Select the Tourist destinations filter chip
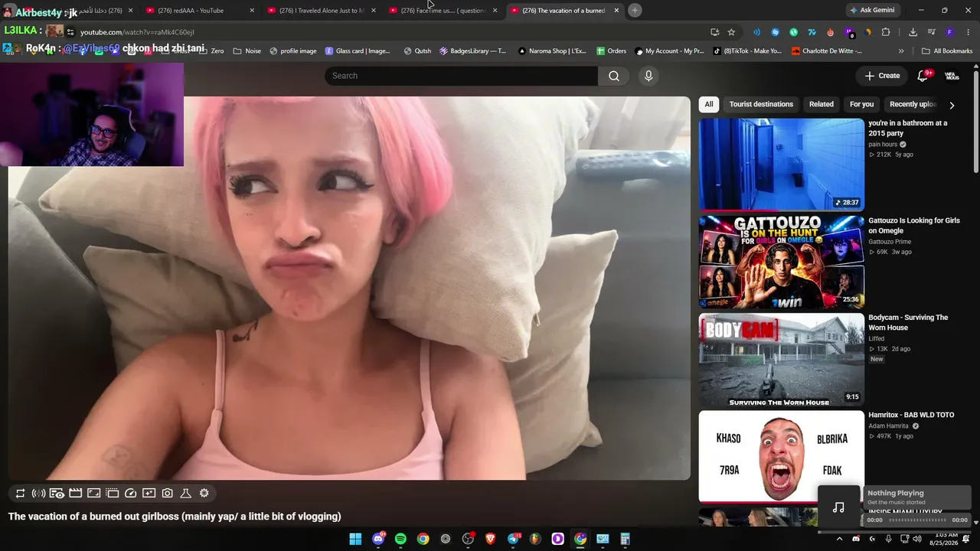This screenshot has width=980, height=551. click(761, 104)
